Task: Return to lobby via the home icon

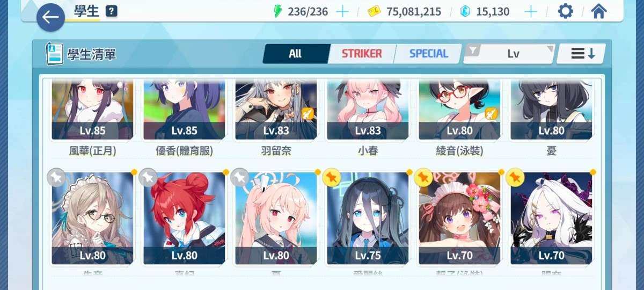Action: tap(599, 11)
